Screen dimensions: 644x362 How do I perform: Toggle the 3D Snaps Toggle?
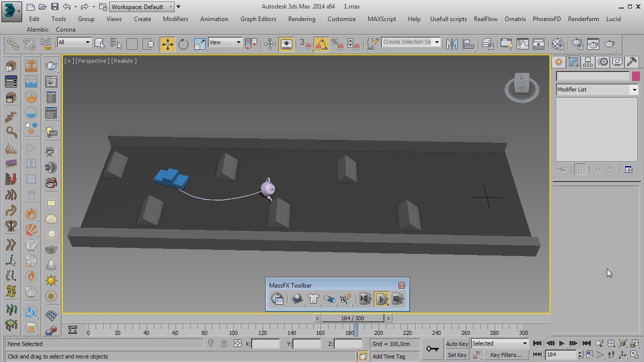pos(306,44)
